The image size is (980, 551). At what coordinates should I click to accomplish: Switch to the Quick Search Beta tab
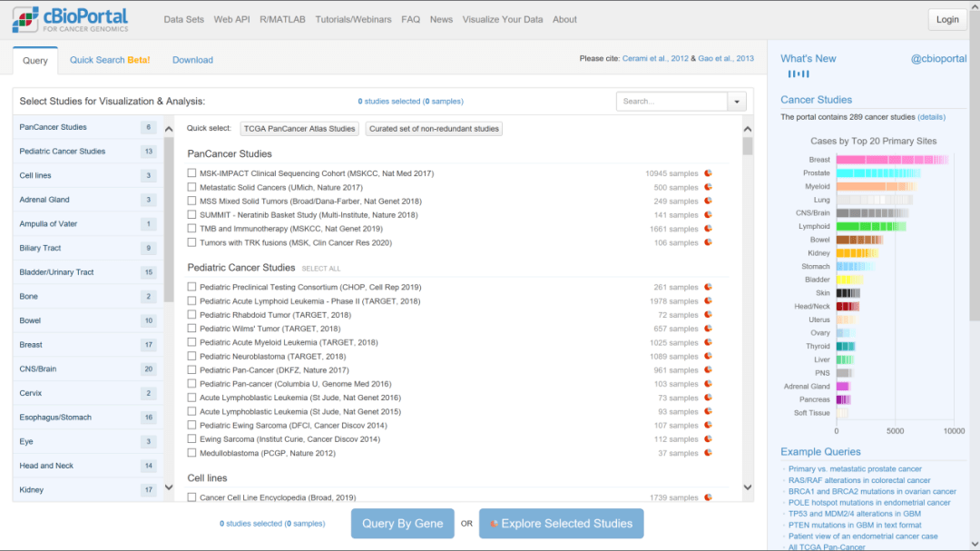point(110,60)
